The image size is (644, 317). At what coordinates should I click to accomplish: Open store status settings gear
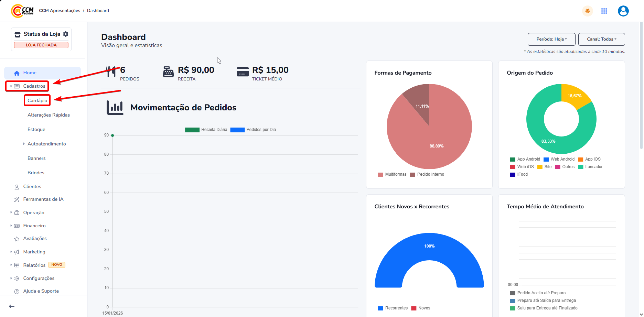pos(66,34)
